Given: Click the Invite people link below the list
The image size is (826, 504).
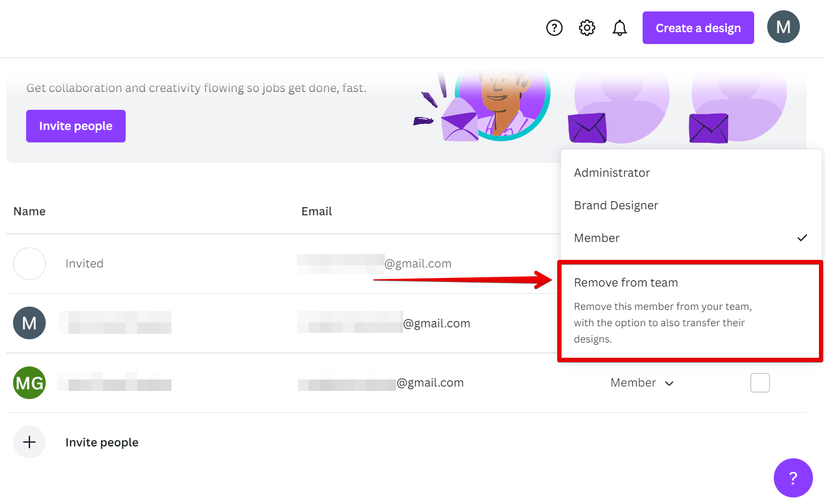Looking at the screenshot, I should point(102,443).
